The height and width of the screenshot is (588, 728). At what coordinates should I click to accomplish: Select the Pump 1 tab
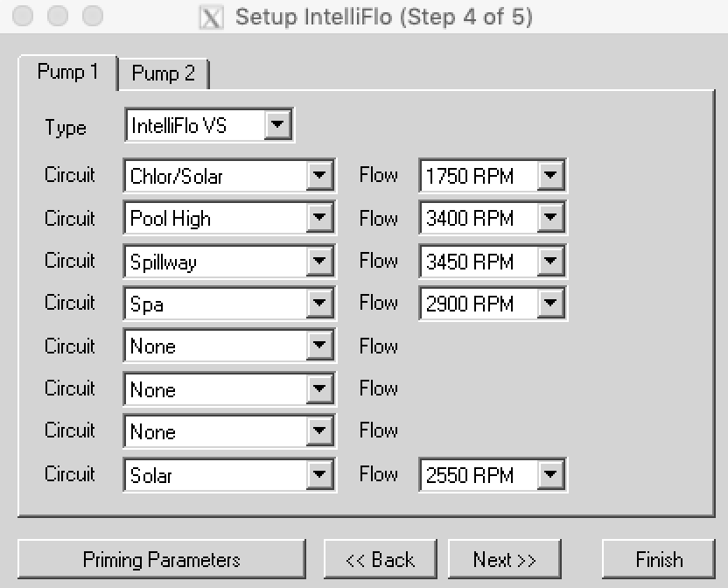point(67,72)
